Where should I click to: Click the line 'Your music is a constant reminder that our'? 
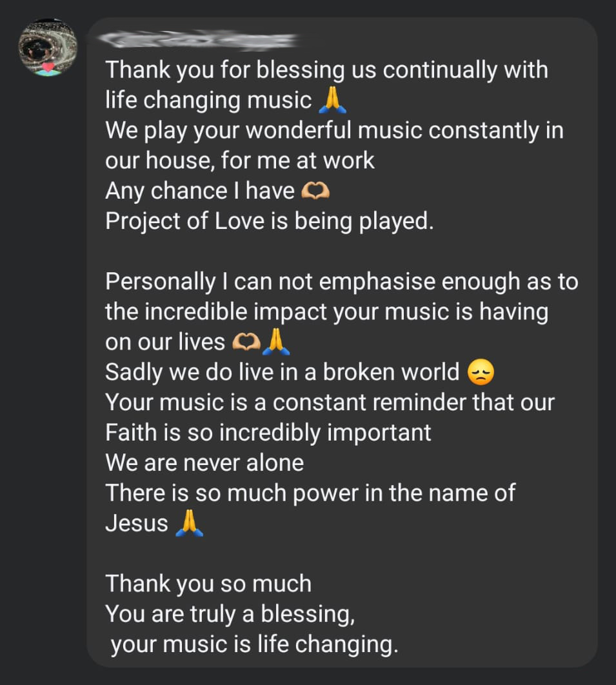(x=330, y=402)
